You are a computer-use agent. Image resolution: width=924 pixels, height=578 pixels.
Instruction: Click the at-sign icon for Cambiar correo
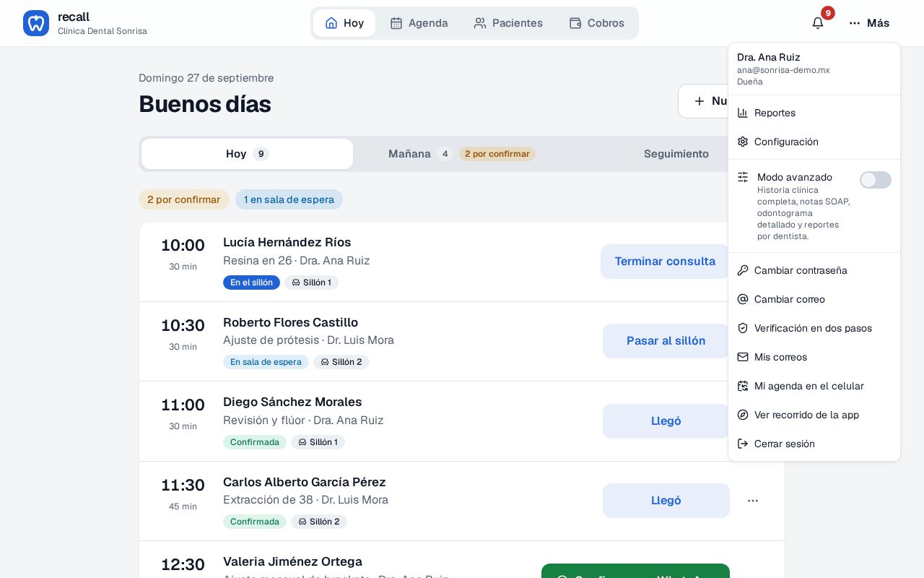tap(743, 299)
